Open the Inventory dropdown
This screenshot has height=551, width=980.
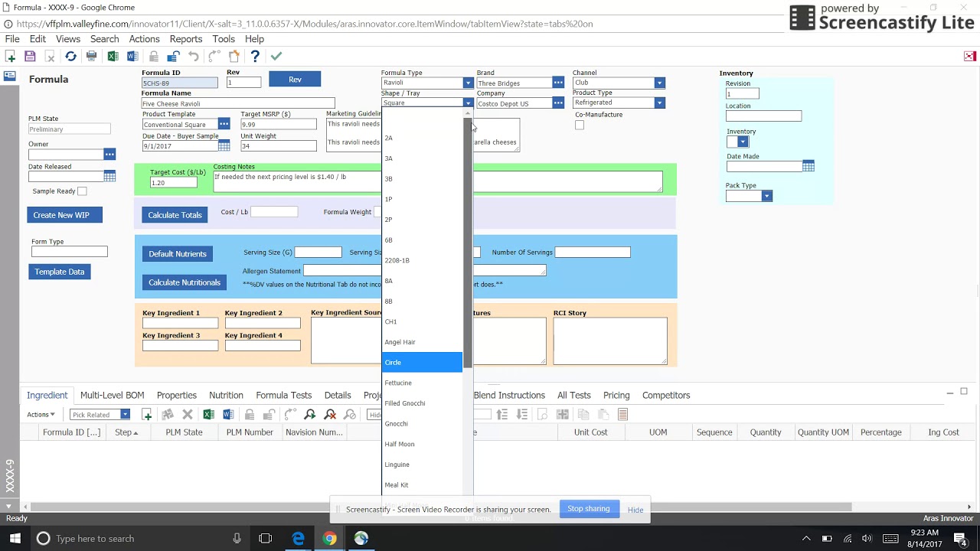[743, 142]
